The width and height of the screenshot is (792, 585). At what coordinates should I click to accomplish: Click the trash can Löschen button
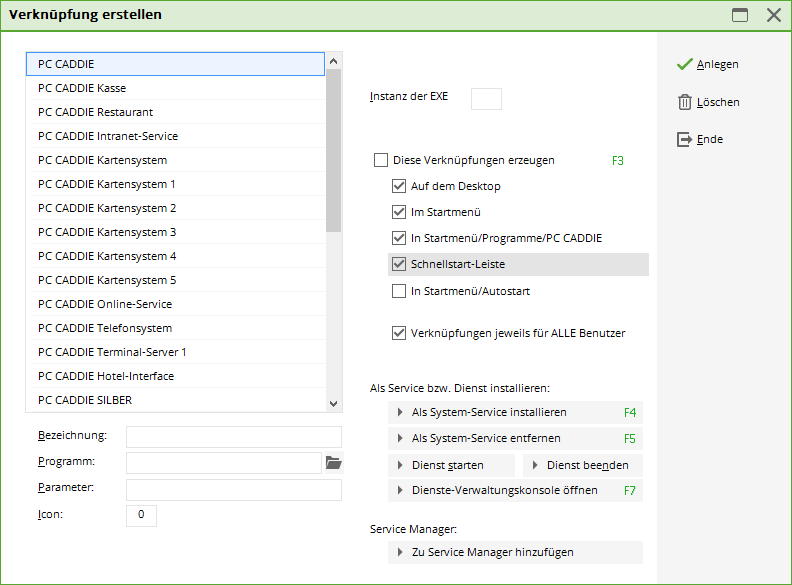coord(708,102)
